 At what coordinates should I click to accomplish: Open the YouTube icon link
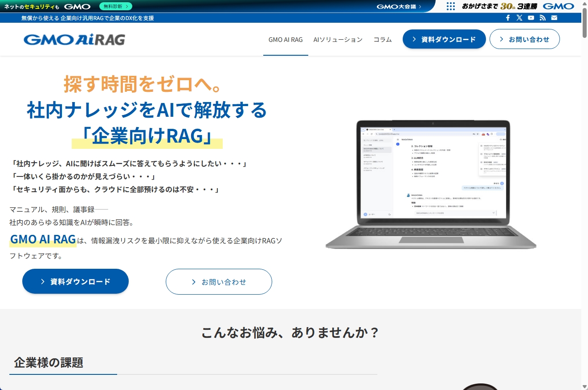(x=531, y=18)
